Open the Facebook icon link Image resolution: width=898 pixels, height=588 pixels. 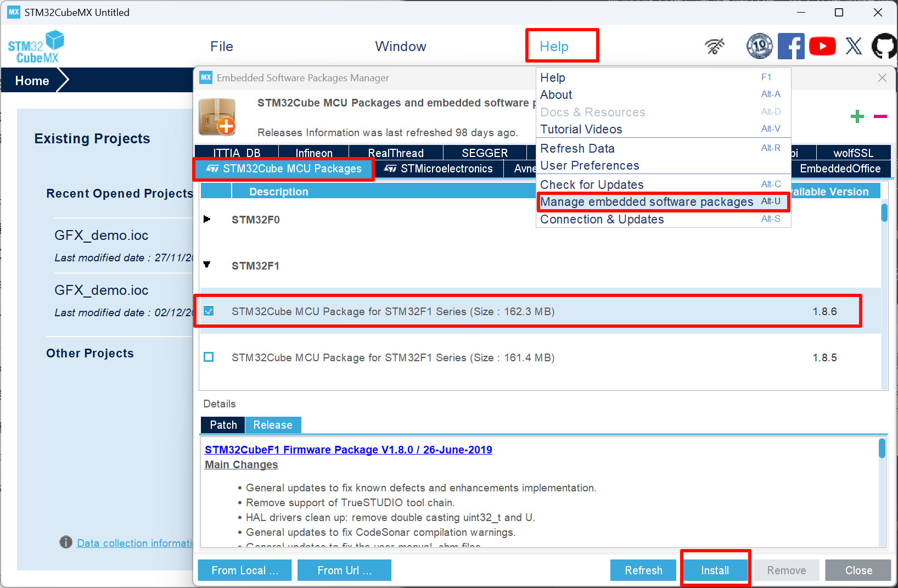(791, 46)
